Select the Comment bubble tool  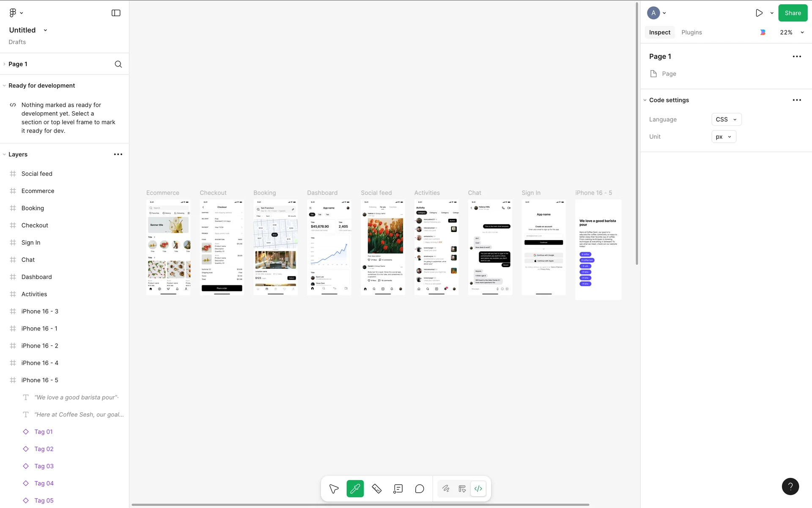pyautogui.click(x=420, y=489)
